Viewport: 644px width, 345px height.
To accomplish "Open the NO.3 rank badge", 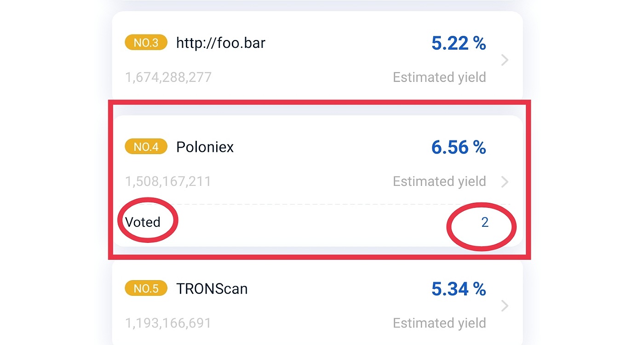I will click(146, 43).
